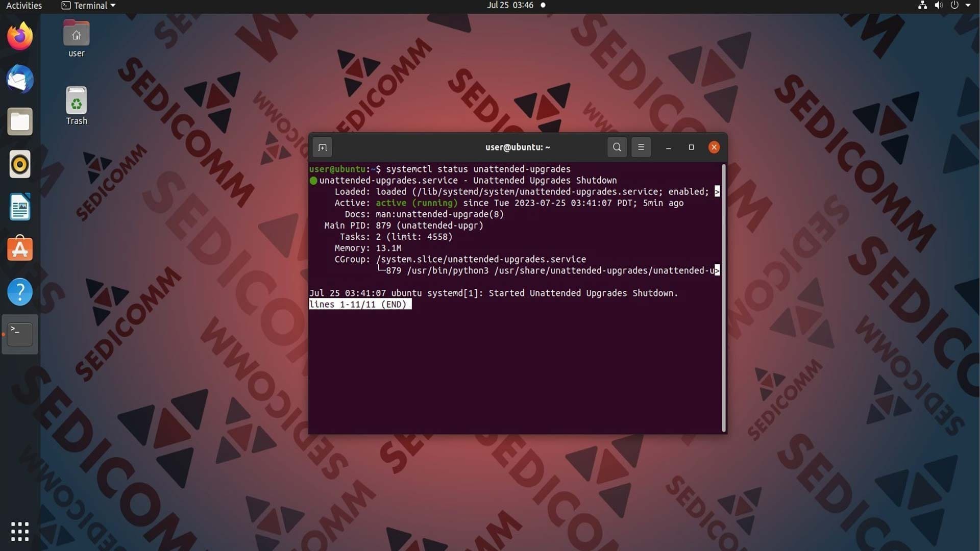The height and width of the screenshot is (551, 980).
Task: Click 'Main PID: 879' line
Action: click(x=404, y=226)
